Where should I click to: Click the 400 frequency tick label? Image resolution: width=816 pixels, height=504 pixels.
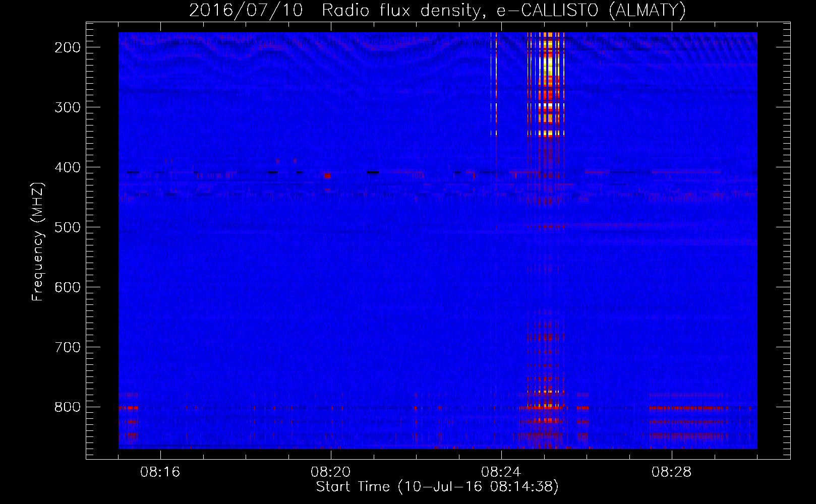[68, 167]
